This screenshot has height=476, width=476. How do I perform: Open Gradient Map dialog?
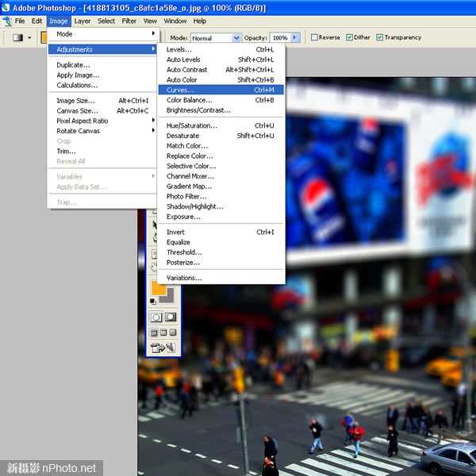[221, 186]
